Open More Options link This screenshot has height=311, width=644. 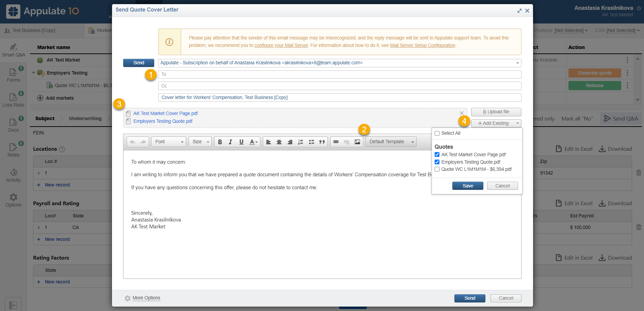click(146, 298)
